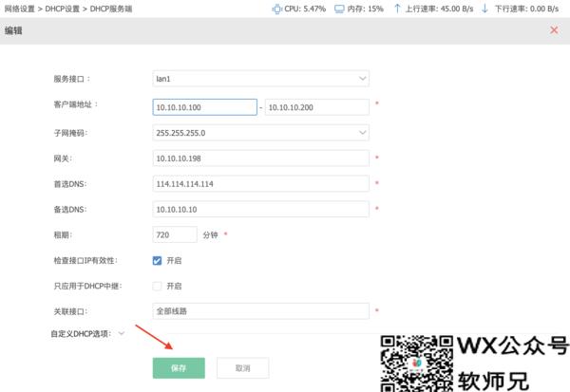This screenshot has height=392, width=570.
Task: Click the CPU usage icon
Action: [x=277, y=8]
